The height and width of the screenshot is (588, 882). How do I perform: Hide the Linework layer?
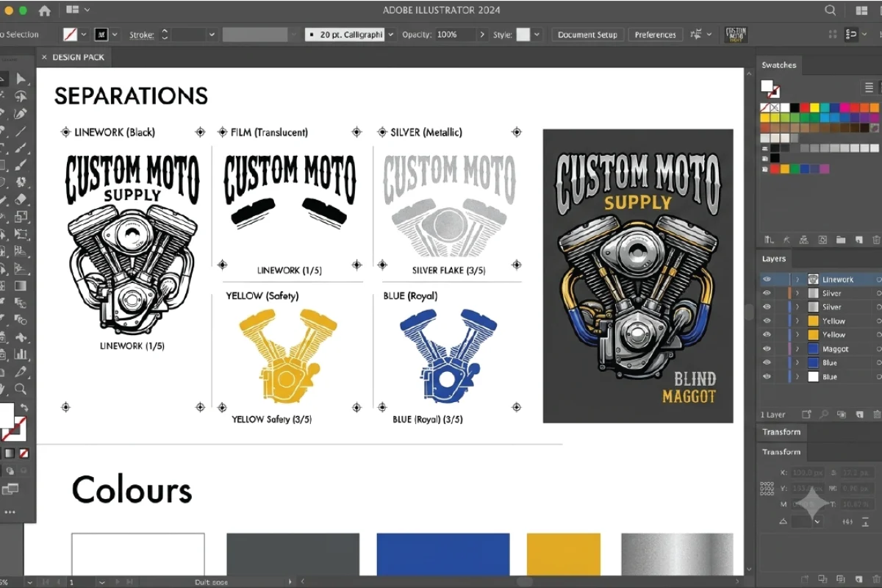pos(767,279)
